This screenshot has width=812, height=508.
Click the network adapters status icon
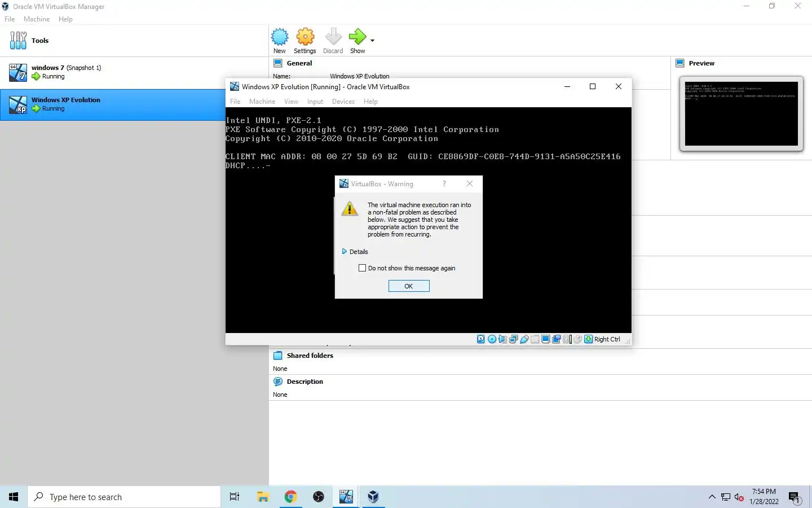coord(513,339)
